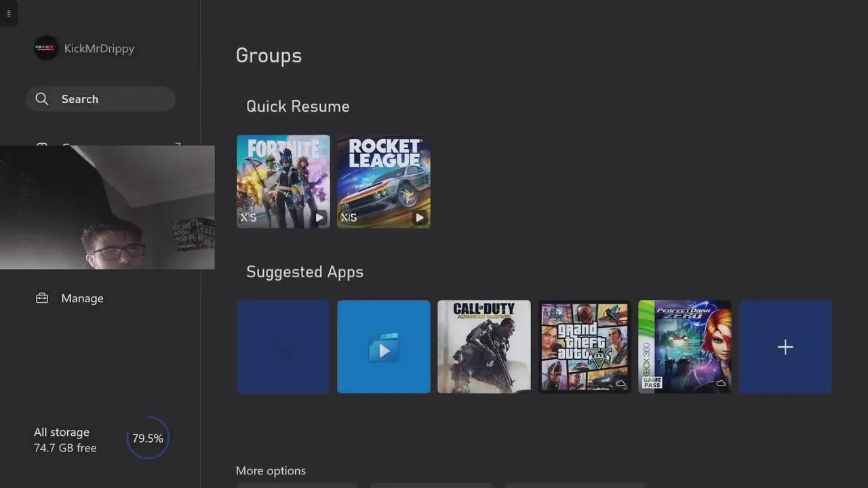Open the blank dark blue suggested app tile
Image resolution: width=868 pixels, height=488 pixels.
[x=283, y=346]
